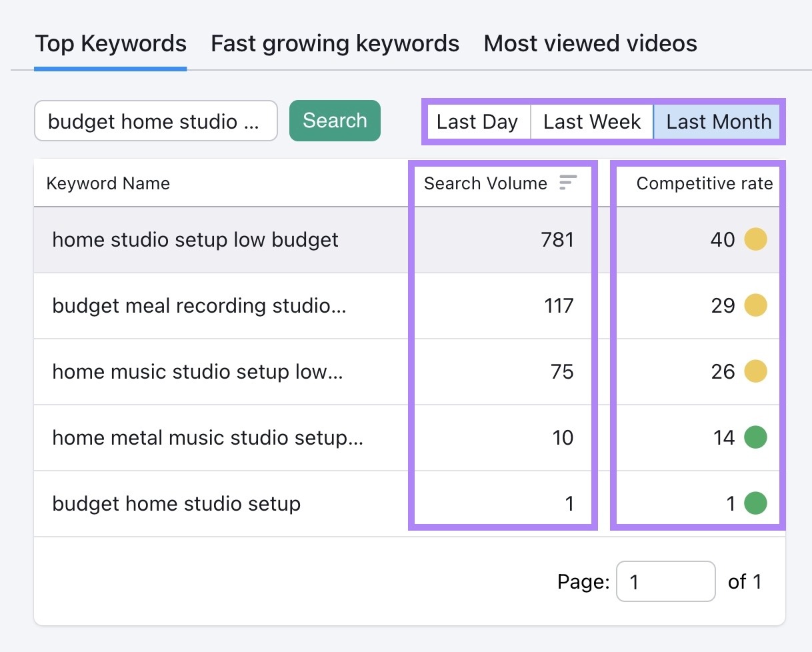
Task: Select keyword budget meal recording studio
Action: coord(199,305)
